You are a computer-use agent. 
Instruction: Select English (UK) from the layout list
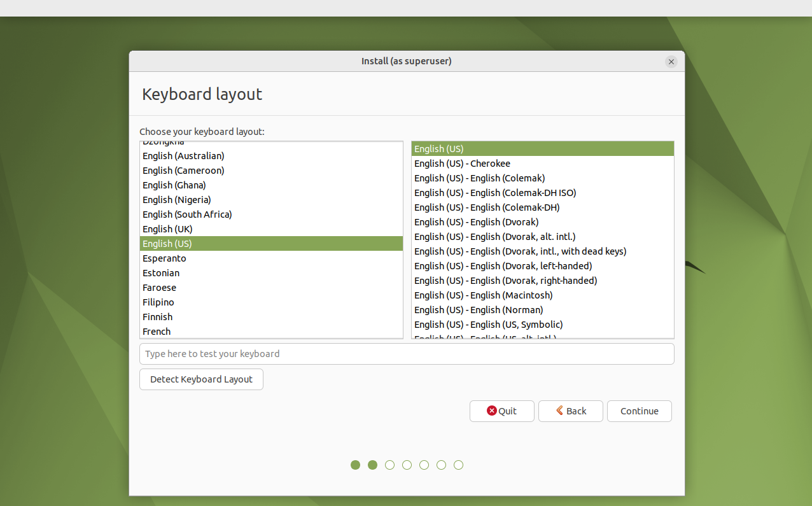tap(167, 228)
